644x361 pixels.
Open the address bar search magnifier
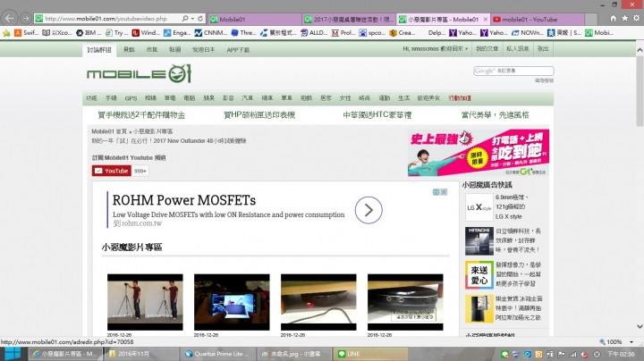click(185, 19)
